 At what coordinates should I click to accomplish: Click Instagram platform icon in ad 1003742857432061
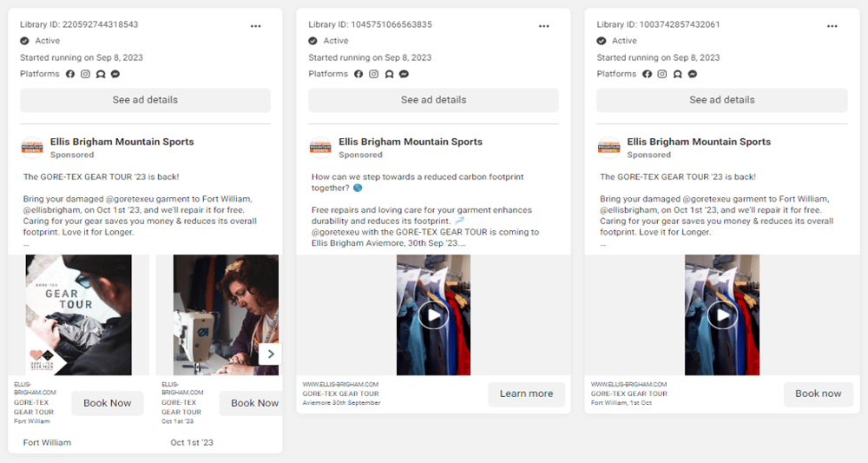tap(662, 74)
